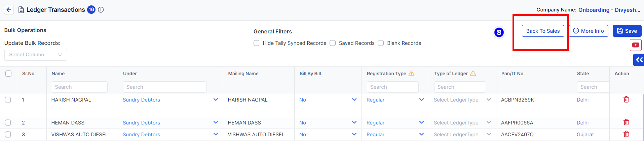The height and width of the screenshot is (141, 644).
Task: Focus the Registration Type search field
Action: pyautogui.click(x=392, y=87)
